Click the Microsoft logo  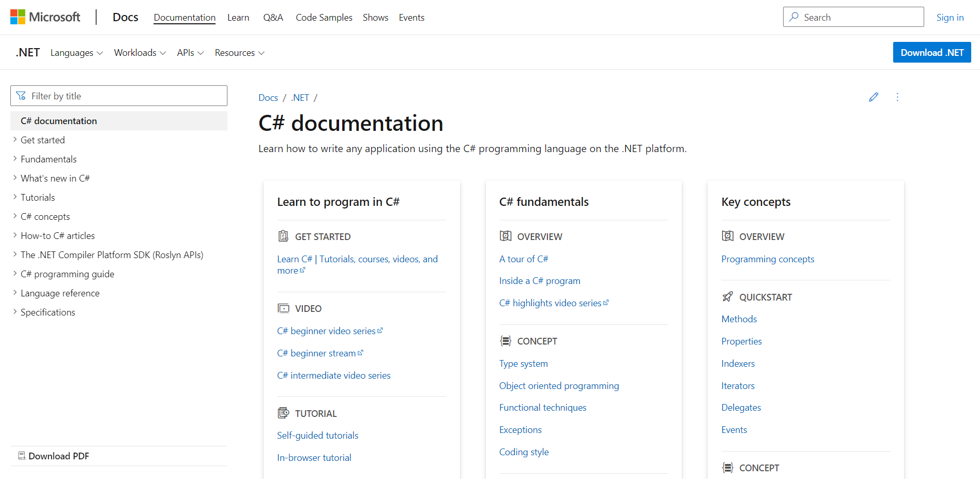(x=45, y=17)
